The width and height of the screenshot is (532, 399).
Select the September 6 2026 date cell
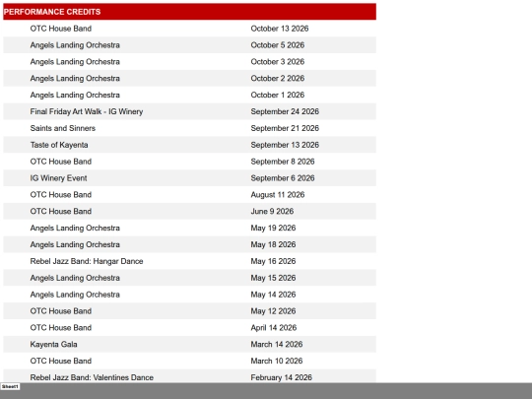283,178
